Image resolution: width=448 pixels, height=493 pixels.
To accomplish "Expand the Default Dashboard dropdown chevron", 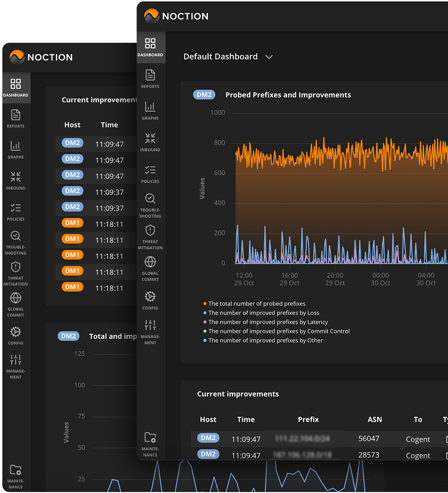I will click(x=269, y=57).
